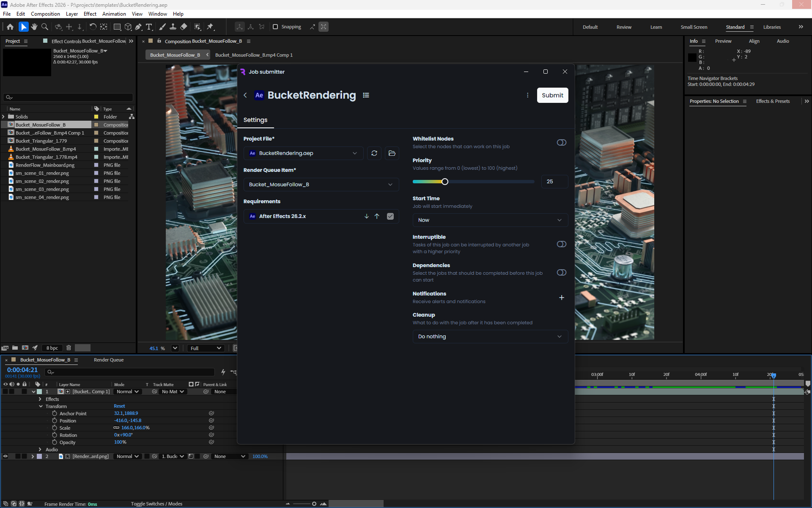
Task: Click the new composition icon in Project footer
Action: pos(25,348)
